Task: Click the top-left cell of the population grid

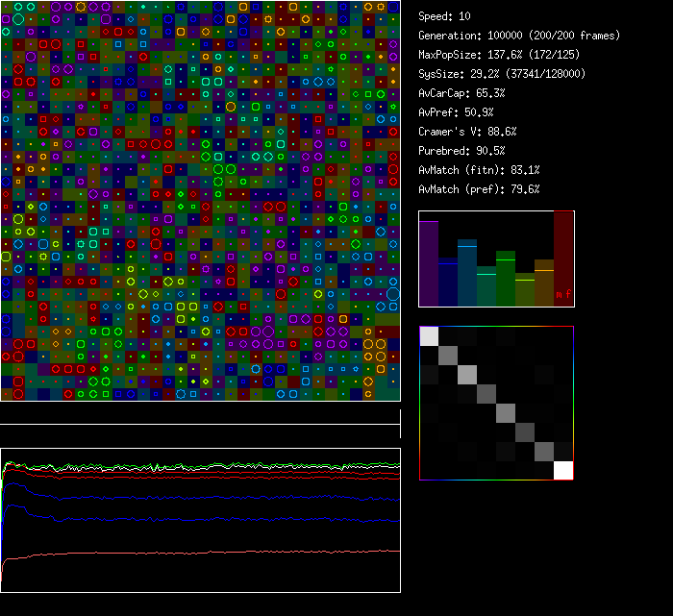Action: pyautogui.click(x=6, y=7)
